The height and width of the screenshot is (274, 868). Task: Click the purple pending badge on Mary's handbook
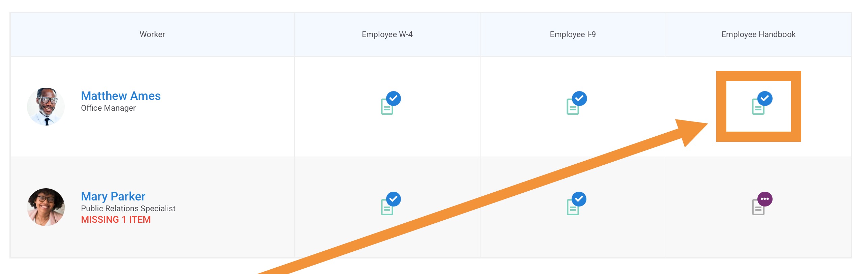click(765, 199)
